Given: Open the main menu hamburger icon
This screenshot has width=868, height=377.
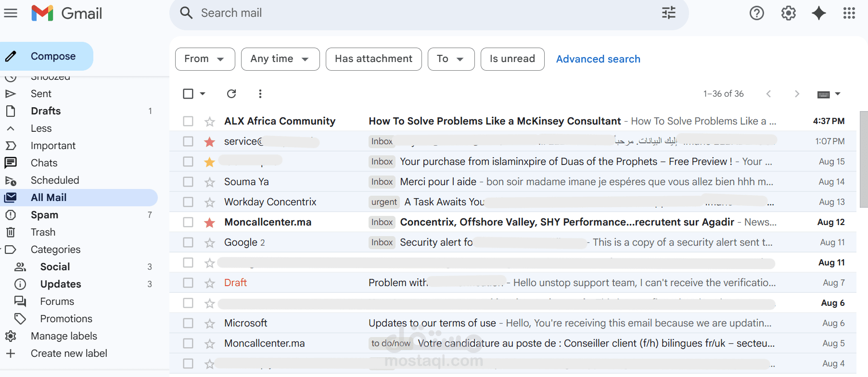Looking at the screenshot, I should click(x=11, y=13).
